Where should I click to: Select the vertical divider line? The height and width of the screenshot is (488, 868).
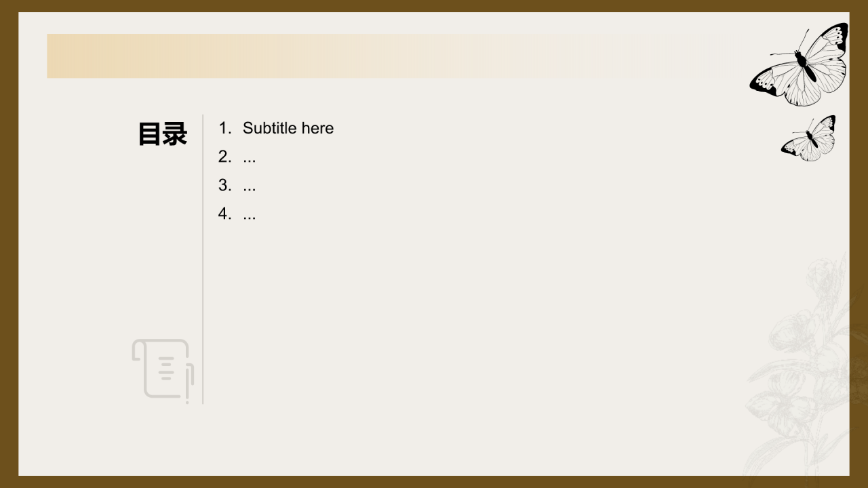203,259
